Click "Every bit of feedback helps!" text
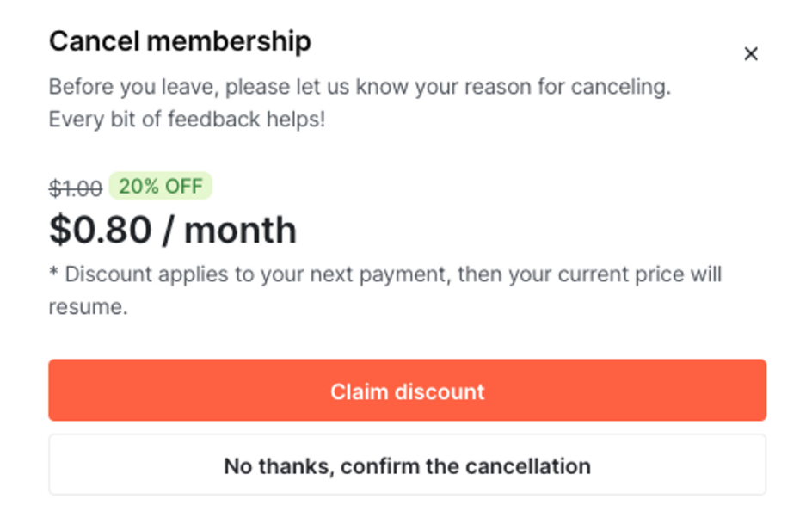This screenshot has height=511, width=812. point(187,119)
